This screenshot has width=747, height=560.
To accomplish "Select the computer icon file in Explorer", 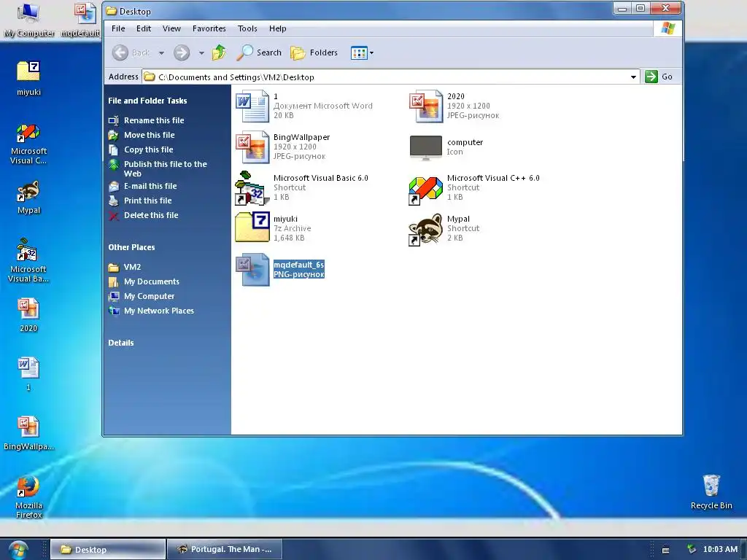I will [426, 147].
